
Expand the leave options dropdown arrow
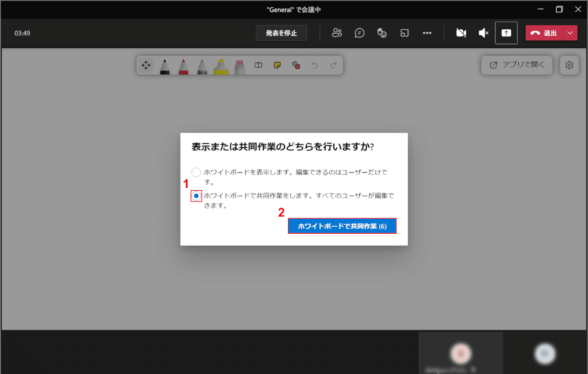pos(570,33)
